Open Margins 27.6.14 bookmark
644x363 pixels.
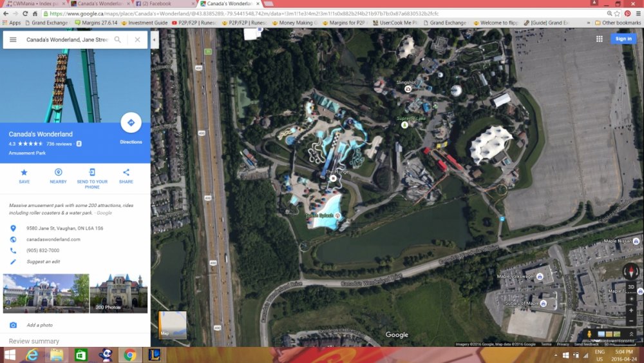pyautogui.click(x=96, y=23)
